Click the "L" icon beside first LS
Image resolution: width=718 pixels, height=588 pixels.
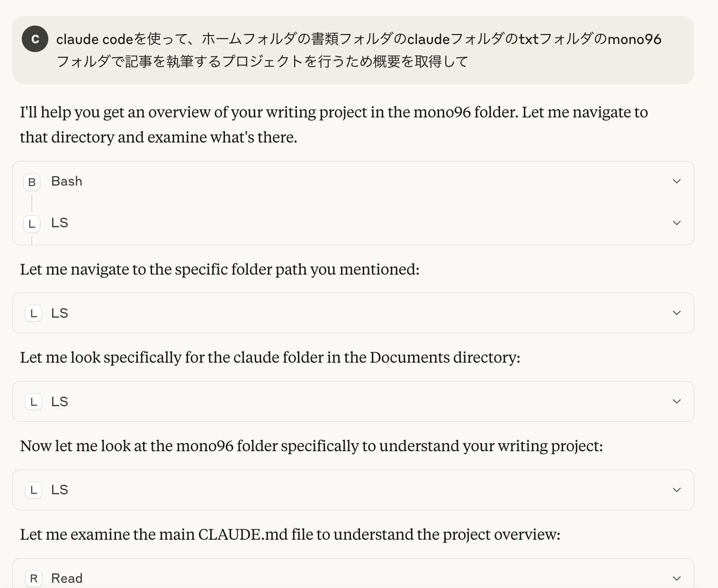pos(32,223)
